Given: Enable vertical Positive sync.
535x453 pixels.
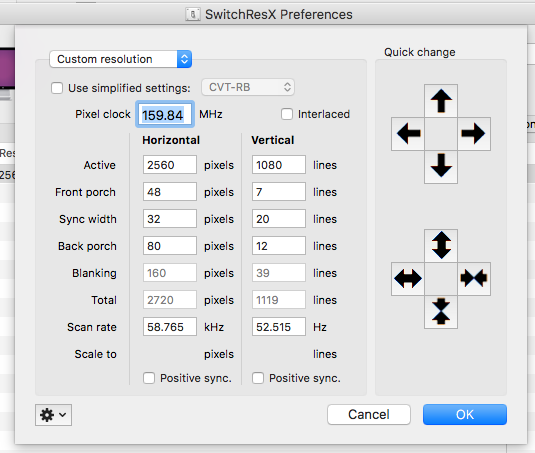Looking at the screenshot, I should [258, 378].
